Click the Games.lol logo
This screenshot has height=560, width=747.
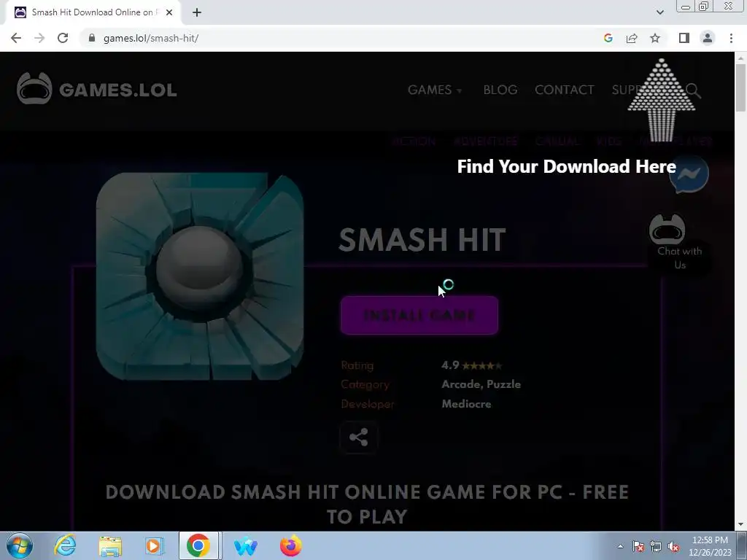[x=97, y=89]
